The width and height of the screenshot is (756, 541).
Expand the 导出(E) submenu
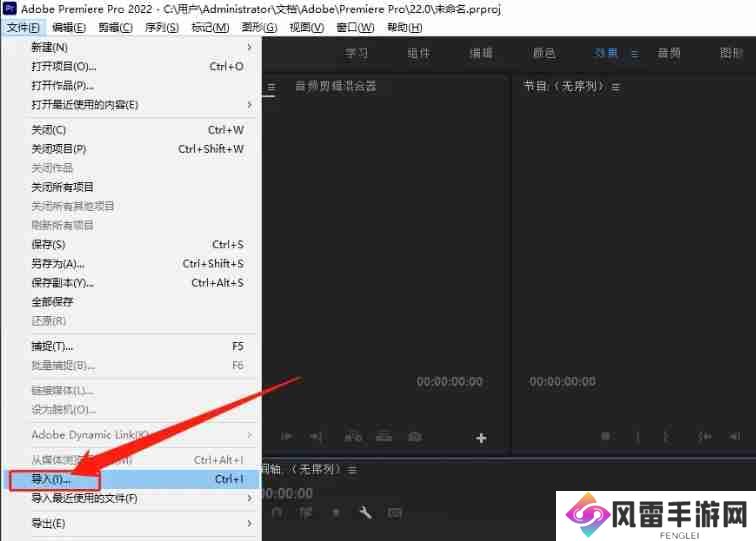tap(249, 523)
